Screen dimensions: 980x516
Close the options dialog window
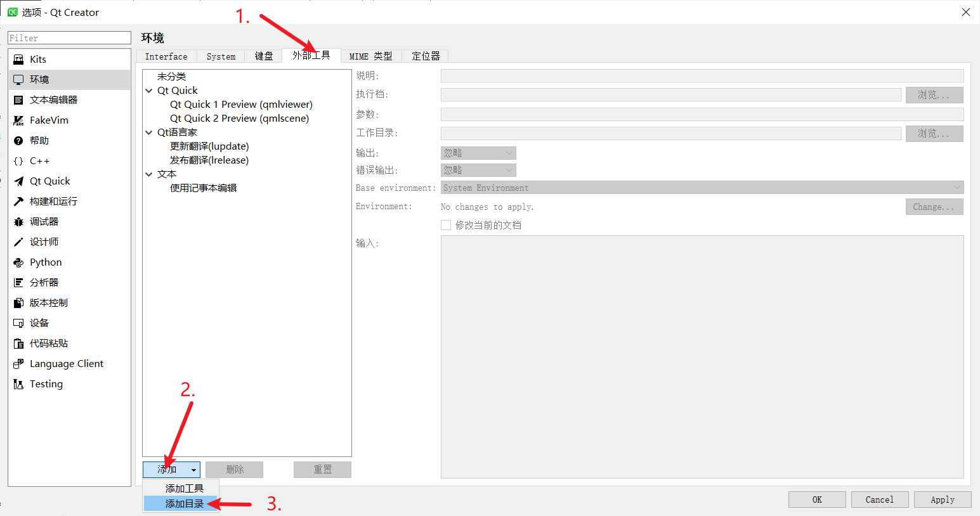965,12
